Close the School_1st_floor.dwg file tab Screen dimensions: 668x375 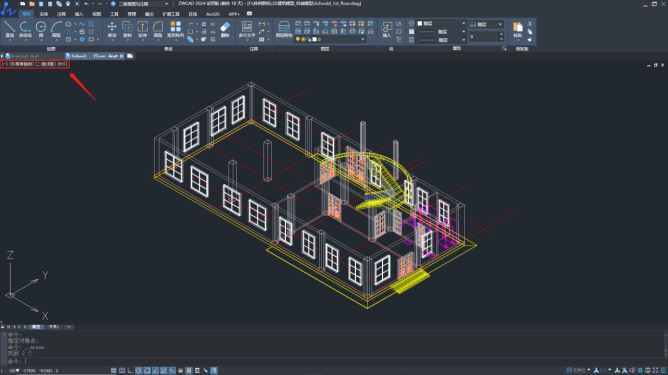point(122,56)
